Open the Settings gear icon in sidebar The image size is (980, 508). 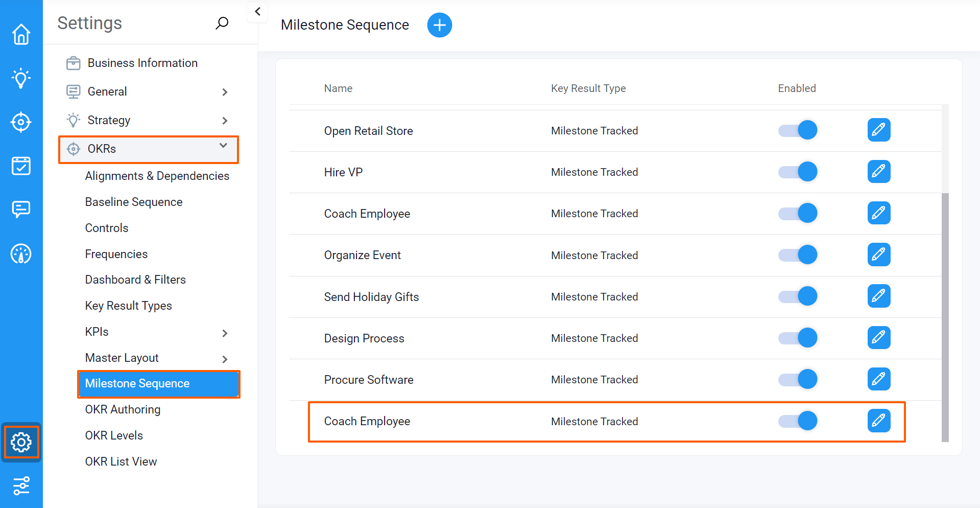21,443
